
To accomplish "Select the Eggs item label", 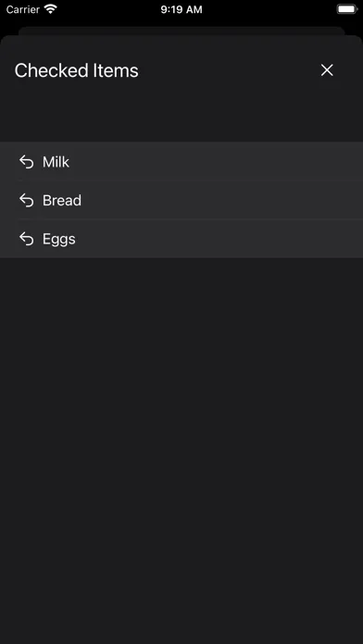I will pos(59,239).
